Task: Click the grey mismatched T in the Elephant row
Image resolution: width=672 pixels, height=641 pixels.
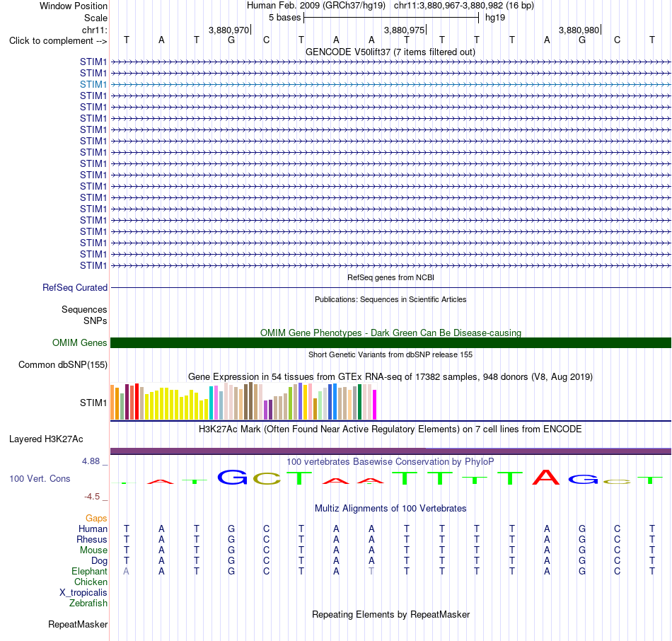Action: [371, 571]
